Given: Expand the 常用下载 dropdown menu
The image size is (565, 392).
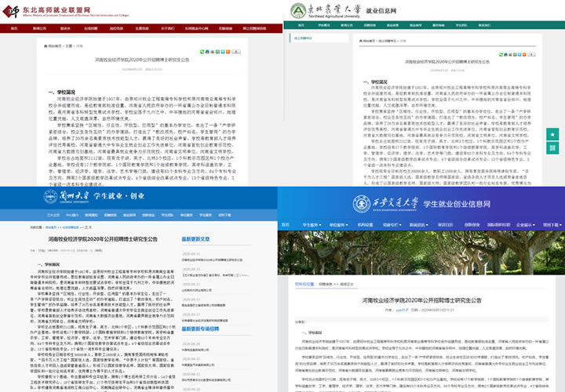Looking at the screenshot, I should pyautogui.click(x=552, y=225).
